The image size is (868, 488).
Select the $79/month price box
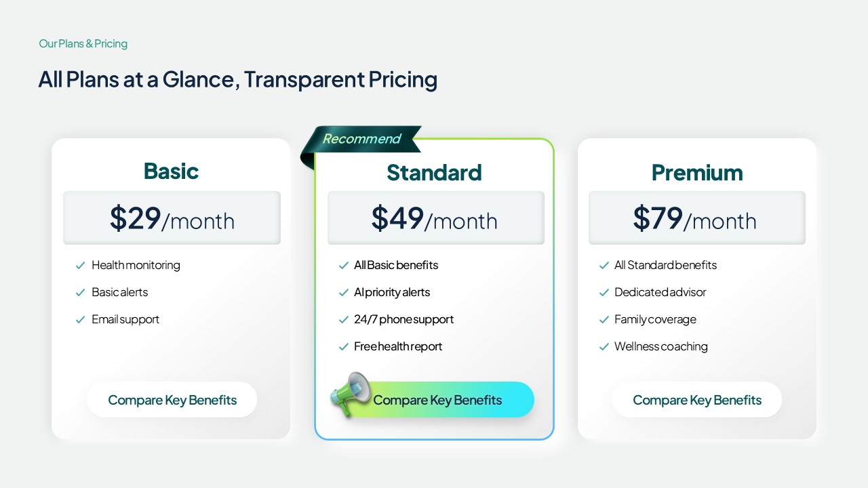696,218
